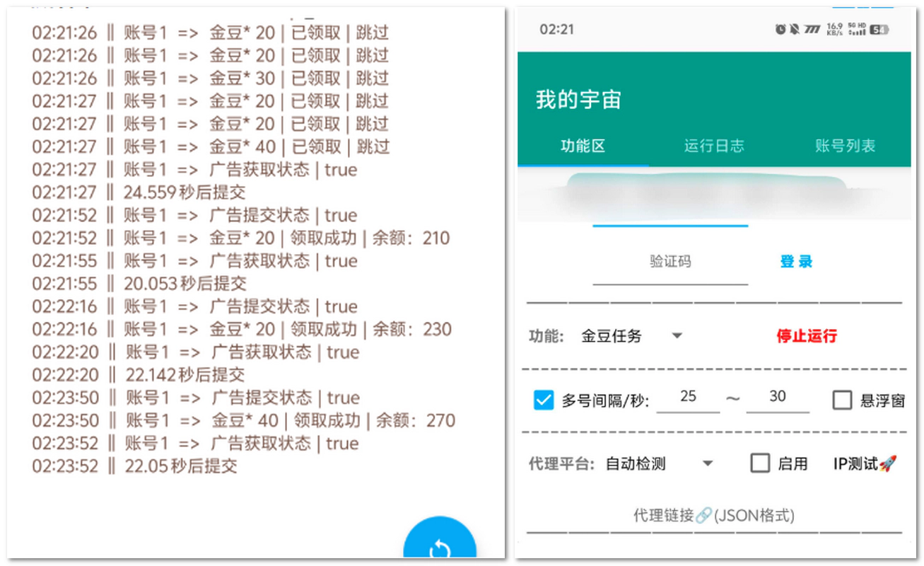Uncheck the 多号间隔/秒 checkbox
The width and height of the screenshot is (924, 566).
click(543, 400)
